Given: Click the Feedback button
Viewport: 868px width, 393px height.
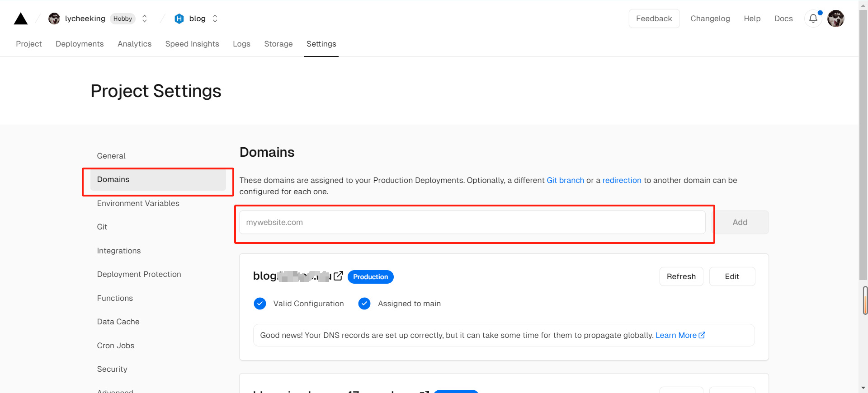Looking at the screenshot, I should click(x=654, y=19).
